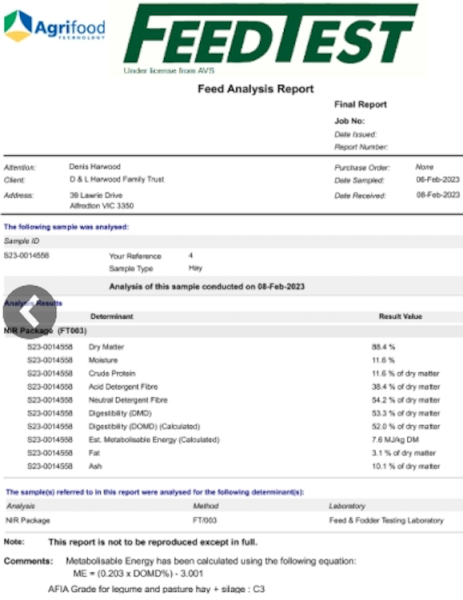Click the method value 'FT/003'
This screenshot has height=600, width=463.
[205, 520]
